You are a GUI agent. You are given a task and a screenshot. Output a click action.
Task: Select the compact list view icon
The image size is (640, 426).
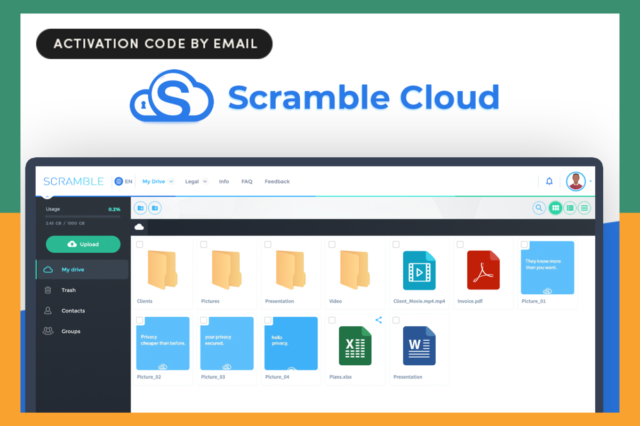point(584,208)
